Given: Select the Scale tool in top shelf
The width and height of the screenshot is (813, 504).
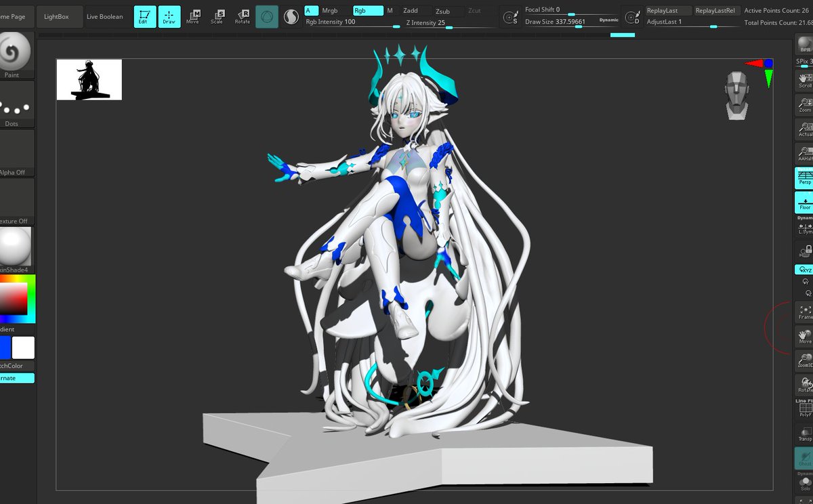Looking at the screenshot, I should pos(217,16).
